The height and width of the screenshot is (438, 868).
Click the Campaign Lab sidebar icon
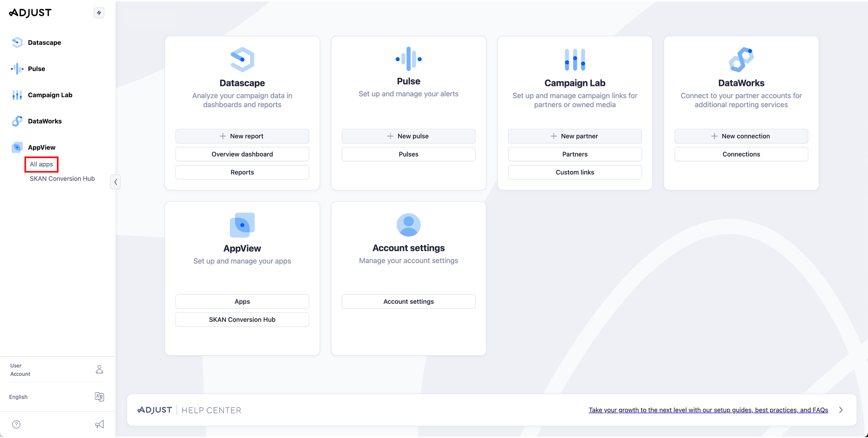[x=17, y=95]
